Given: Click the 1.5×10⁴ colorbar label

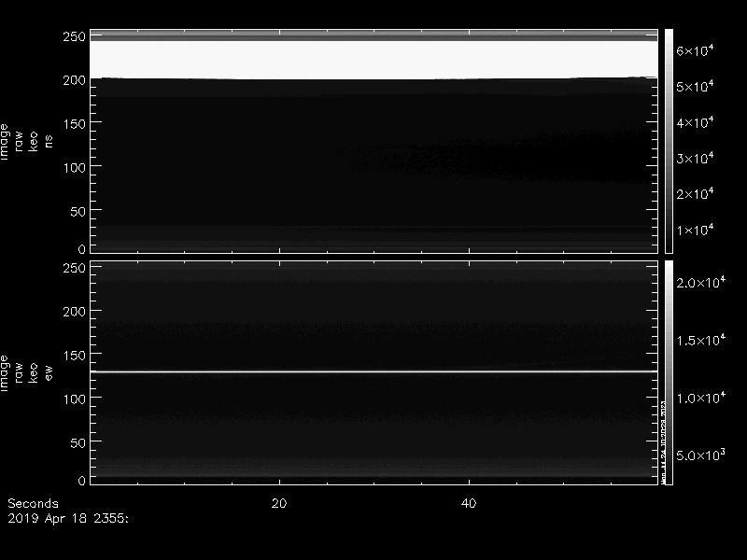Looking at the screenshot, I should 701,340.
